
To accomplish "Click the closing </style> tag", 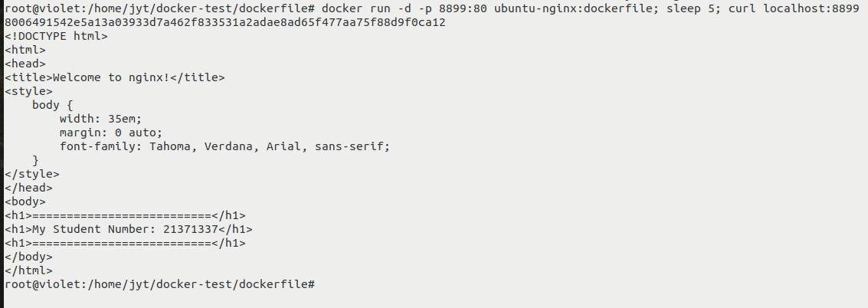I will [x=31, y=174].
